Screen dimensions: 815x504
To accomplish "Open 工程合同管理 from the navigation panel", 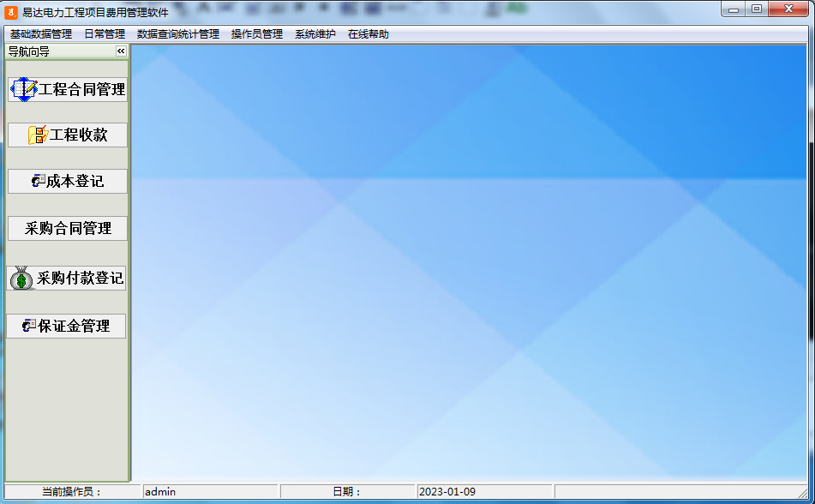I will [68, 89].
